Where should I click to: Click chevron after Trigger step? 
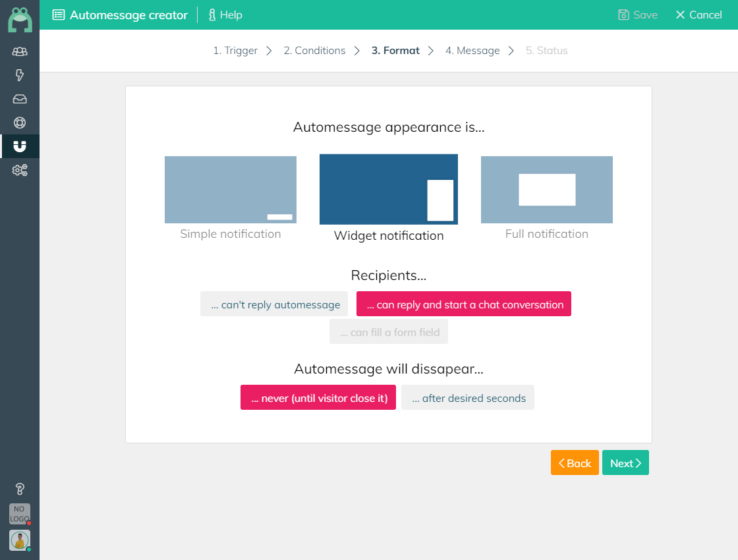[x=270, y=51]
